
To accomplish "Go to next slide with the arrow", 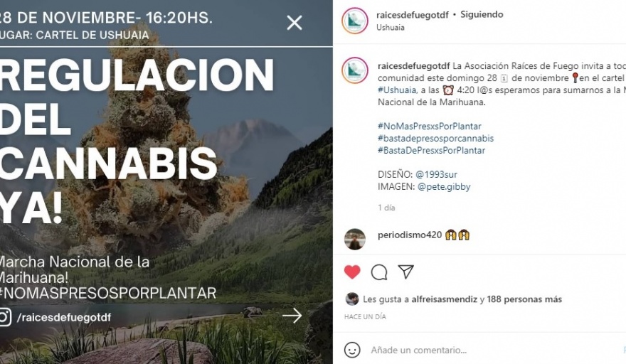I will [x=292, y=316].
